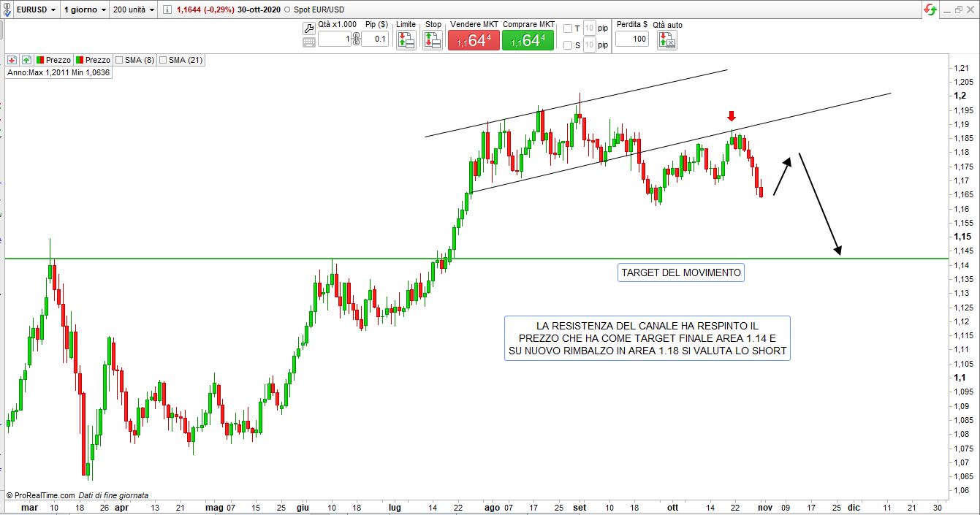Click the TARGET DEL MOVIMENTO text box
This screenshot has width=980, height=515.
[x=681, y=272]
